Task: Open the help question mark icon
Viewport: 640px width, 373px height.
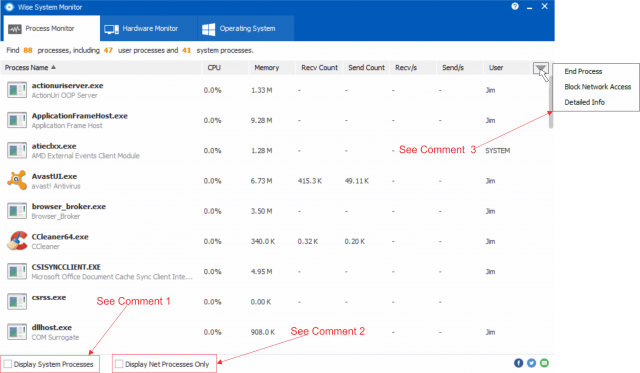Action: point(515,7)
